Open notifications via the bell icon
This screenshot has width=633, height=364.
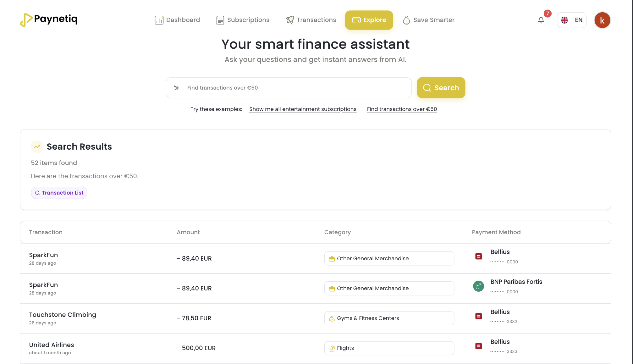[x=541, y=20]
